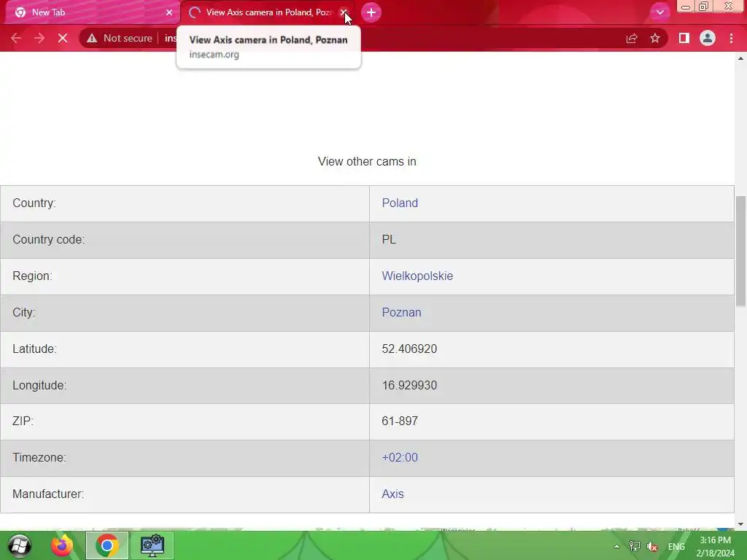Open the Chrome profile avatar menu
747x560 pixels.
tap(708, 38)
